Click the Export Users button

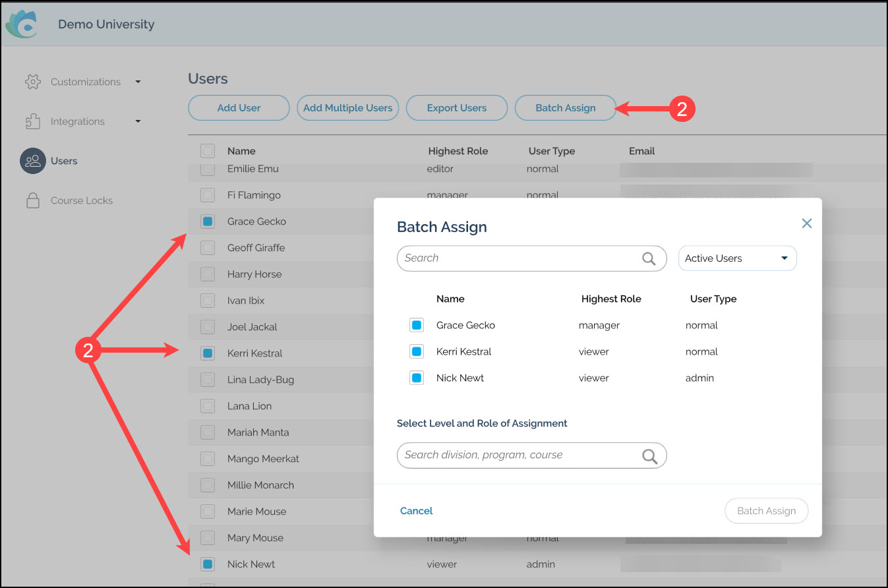coord(456,108)
